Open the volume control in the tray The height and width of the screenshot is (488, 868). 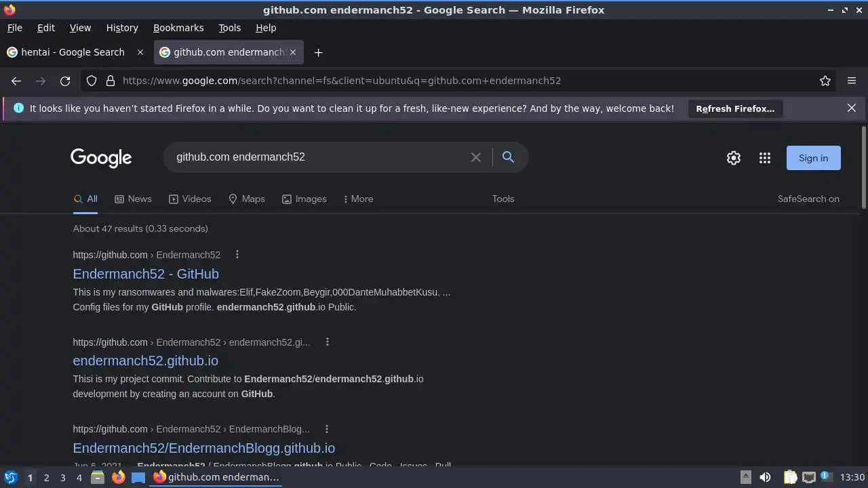[x=765, y=477]
